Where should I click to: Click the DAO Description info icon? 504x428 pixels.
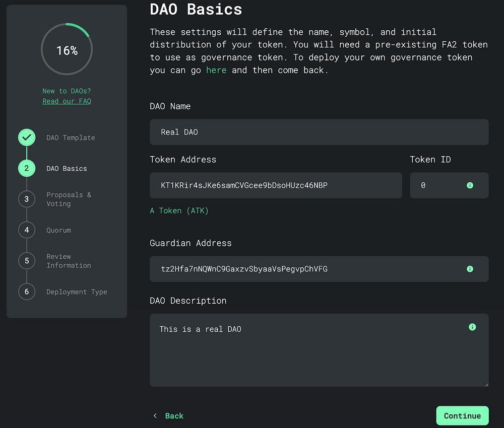pyautogui.click(x=472, y=327)
